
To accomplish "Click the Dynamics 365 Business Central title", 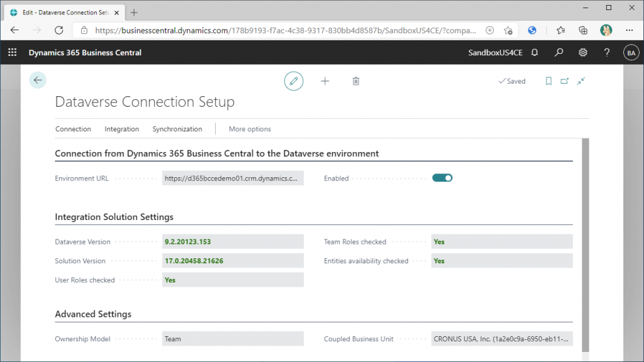I will 85,53.
